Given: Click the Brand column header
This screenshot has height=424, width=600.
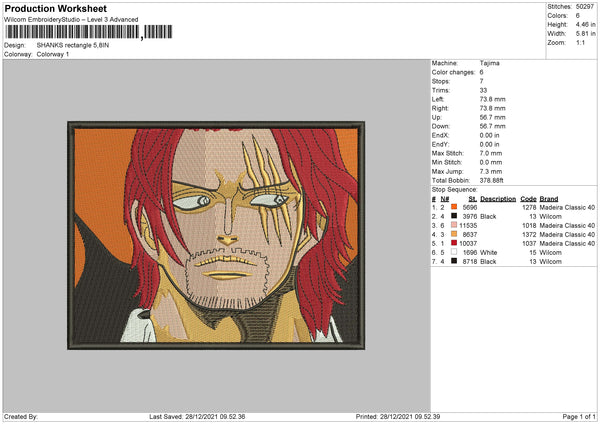Looking at the screenshot, I should pos(549,199).
